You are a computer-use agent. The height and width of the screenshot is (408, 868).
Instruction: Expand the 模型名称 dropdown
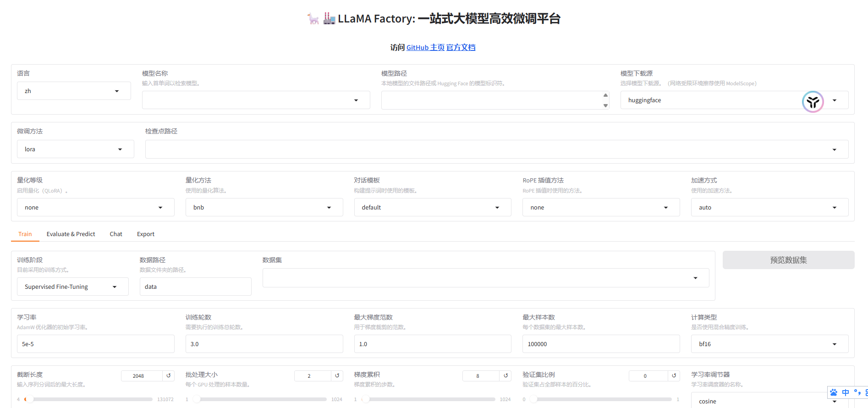(x=256, y=100)
